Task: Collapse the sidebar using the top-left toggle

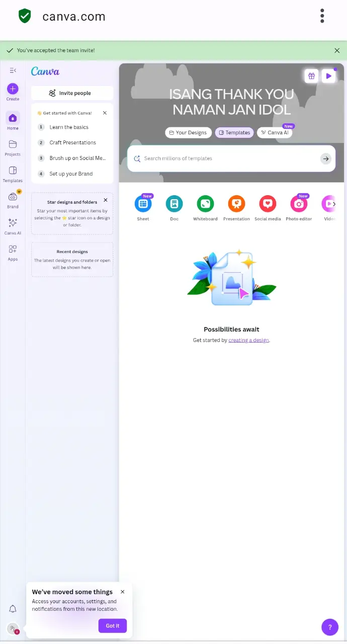Action: pyautogui.click(x=13, y=70)
